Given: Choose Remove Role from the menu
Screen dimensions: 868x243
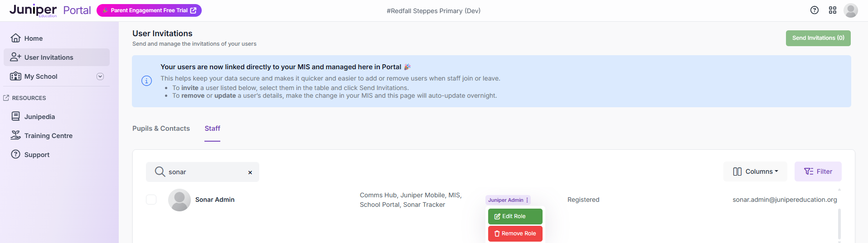Looking at the screenshot, I should pyautogui.click(x=515, y=233).
